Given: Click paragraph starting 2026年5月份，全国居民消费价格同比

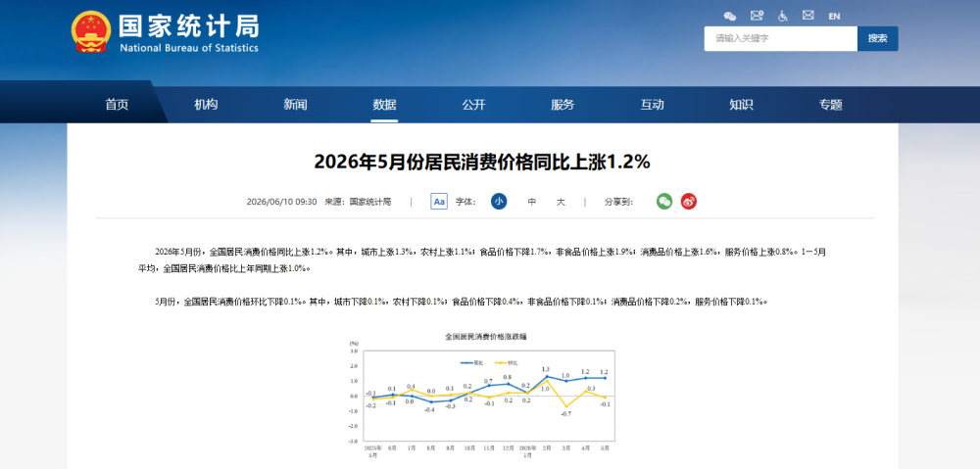Looking at the screenshot, I should pos(482,260).
